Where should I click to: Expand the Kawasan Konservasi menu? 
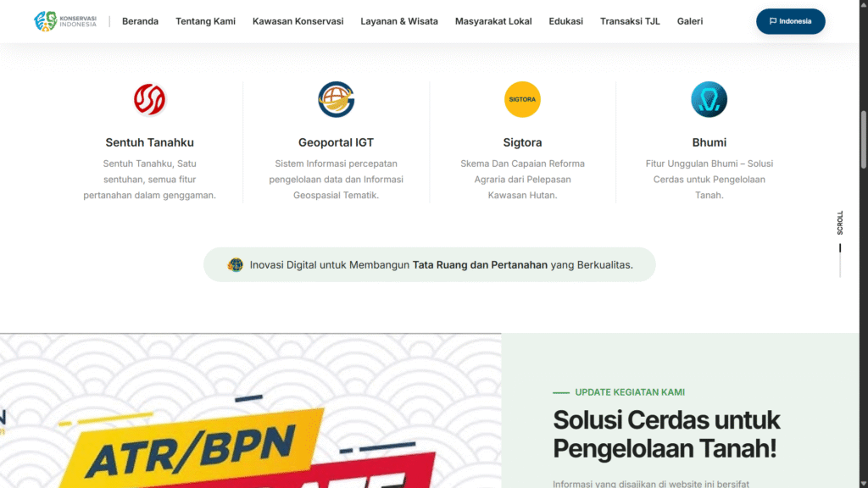click(x=298, y=21)
